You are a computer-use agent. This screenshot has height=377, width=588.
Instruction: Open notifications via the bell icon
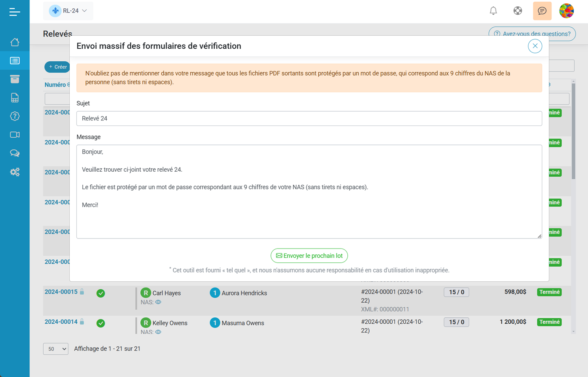(493, 10)
